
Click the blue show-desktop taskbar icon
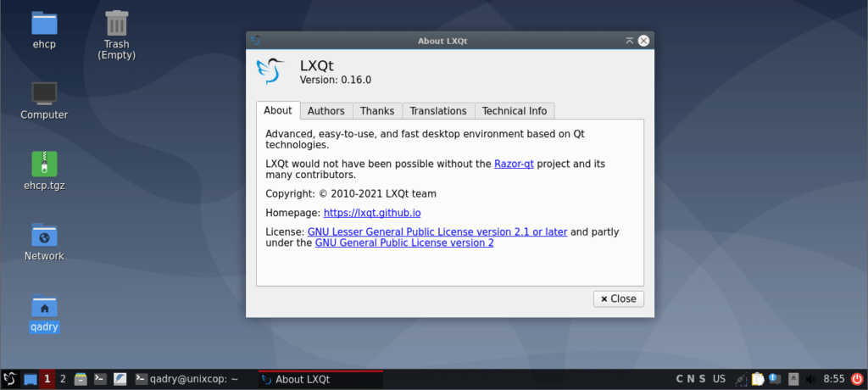pos(31,380)
